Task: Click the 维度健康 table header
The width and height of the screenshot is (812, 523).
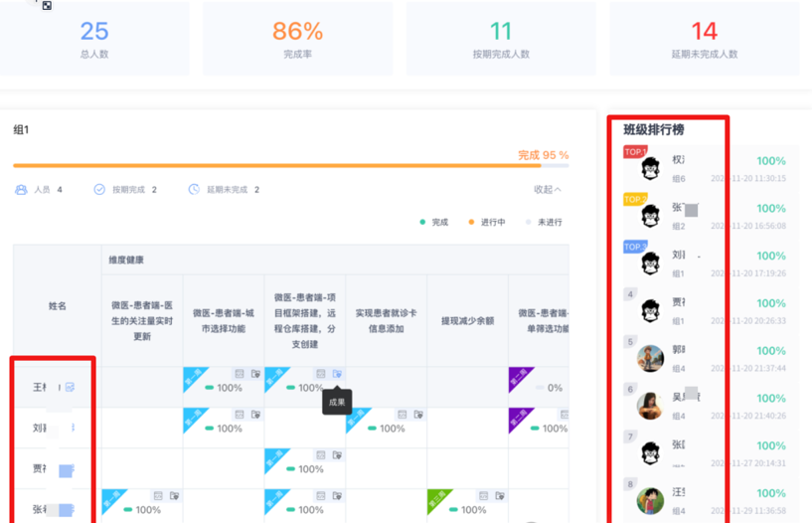Action: [126, 260]
